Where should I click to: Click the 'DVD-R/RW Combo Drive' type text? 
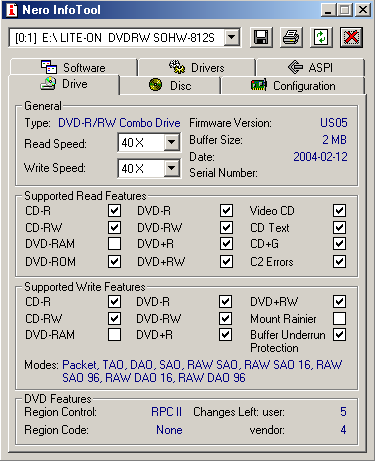[119, 123]
